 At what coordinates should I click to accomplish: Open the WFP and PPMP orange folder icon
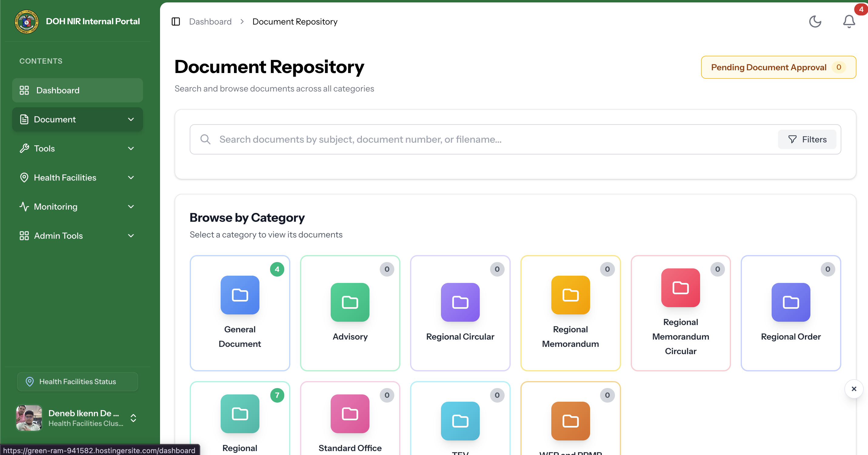point(570,421)
